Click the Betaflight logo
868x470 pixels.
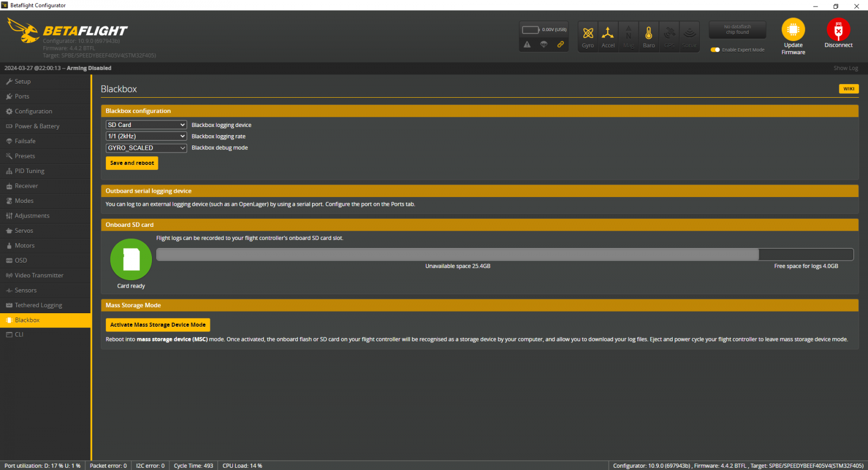(67, 30)
